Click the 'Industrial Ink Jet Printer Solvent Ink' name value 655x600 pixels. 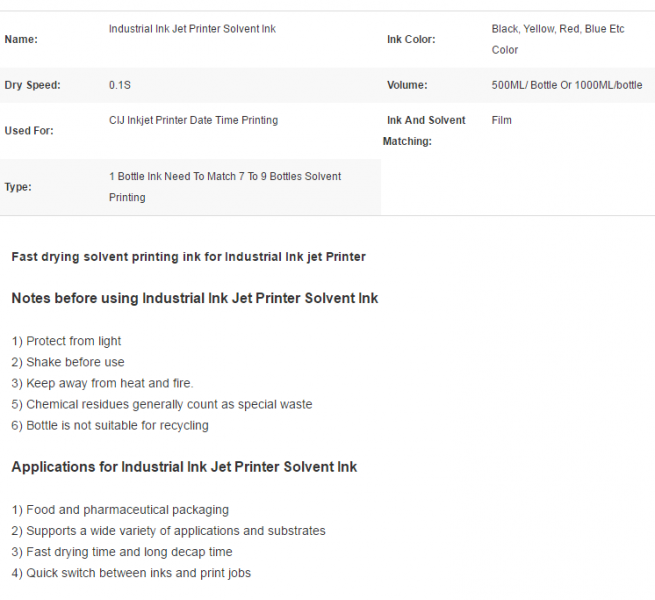pyautogui.click(x=192, y=29)
